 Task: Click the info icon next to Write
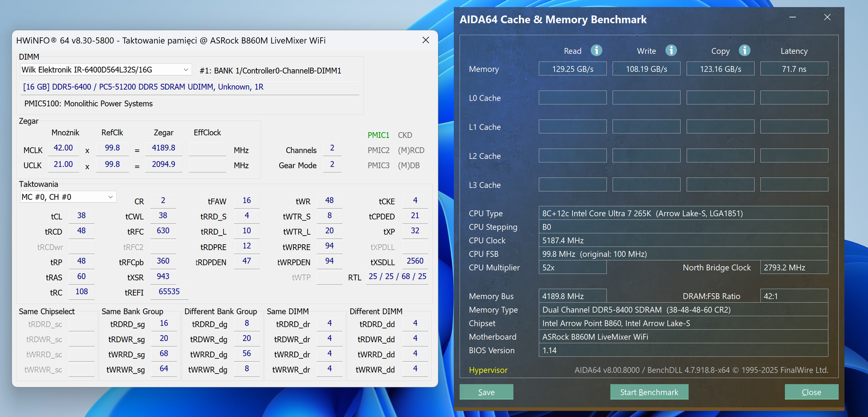tap(671, 50)
